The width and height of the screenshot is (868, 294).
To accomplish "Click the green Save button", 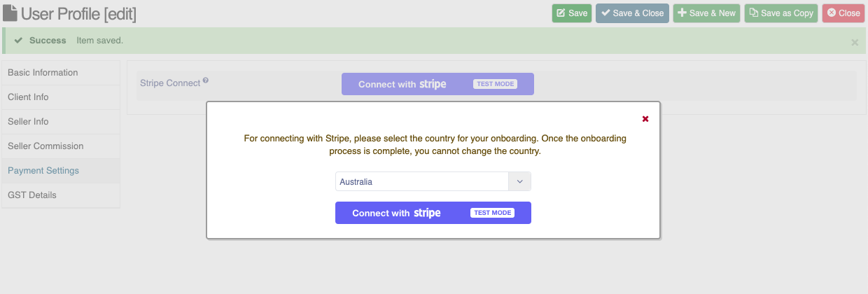I will (572, 13).
